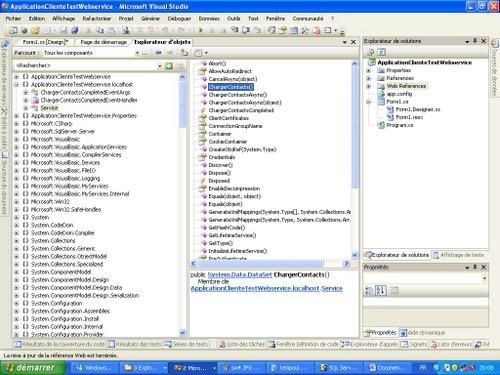Expand the Microsoft.CSharp namespace
Screen dimensions: 500x375
point(16,123)
